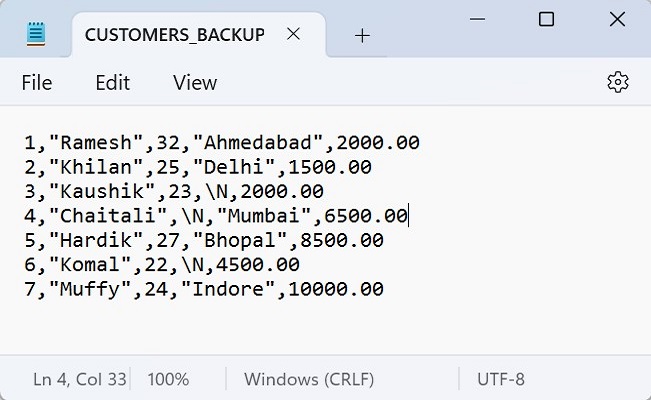The image size is (651, 400).
Task: Open the File menu
Action: [x=37, y=83]
